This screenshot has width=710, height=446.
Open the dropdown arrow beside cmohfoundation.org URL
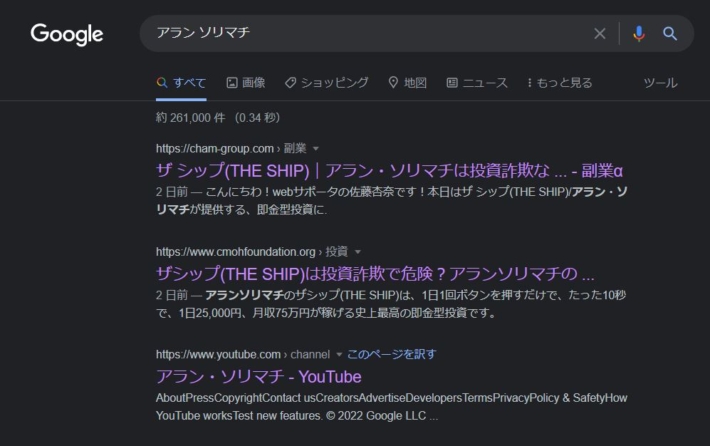(x=358, y=252)
